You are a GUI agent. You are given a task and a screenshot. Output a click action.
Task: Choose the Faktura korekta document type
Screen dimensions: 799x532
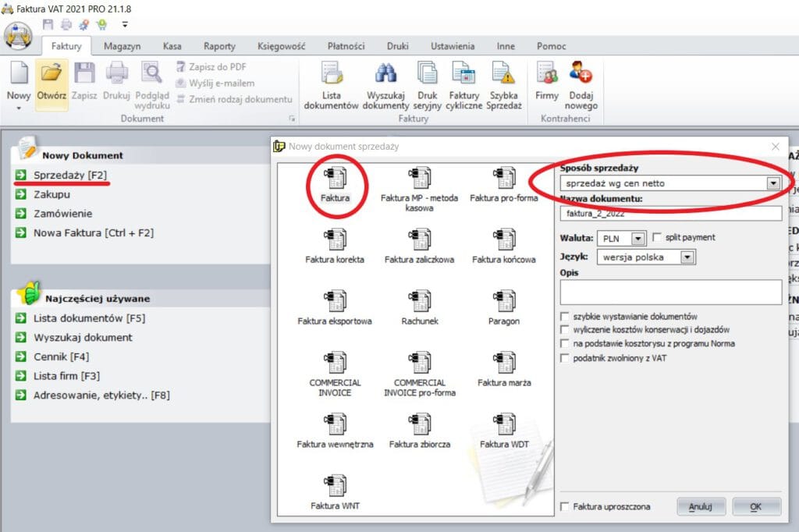pos(335,239)
